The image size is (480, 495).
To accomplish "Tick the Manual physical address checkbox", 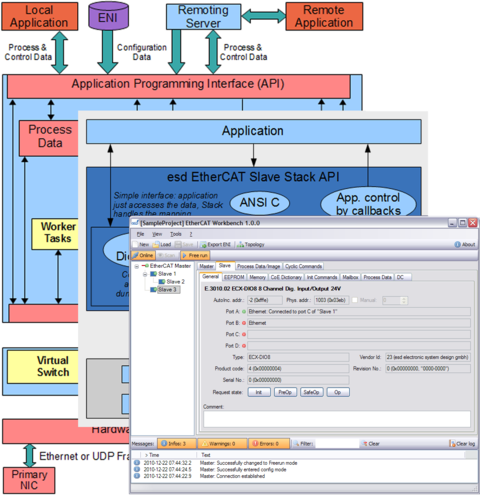I will pyautogui.click(x=355, y=300).
